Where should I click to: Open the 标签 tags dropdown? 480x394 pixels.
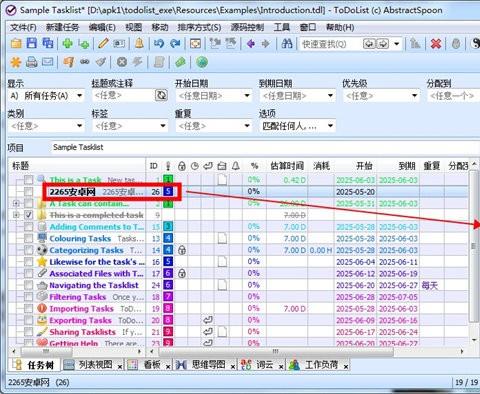163,126
